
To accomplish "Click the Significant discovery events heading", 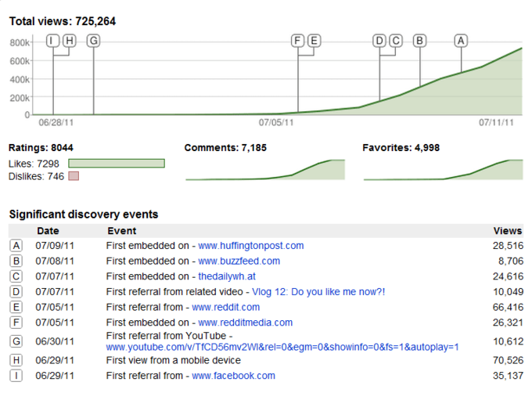I will pos(84,215).
